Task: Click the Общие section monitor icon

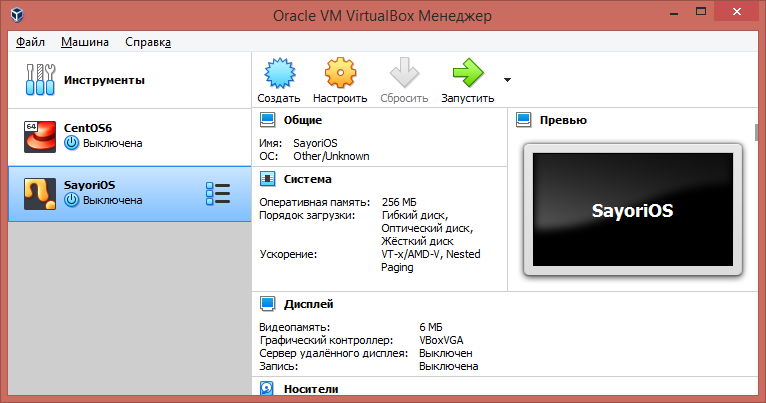Action: tap(267, 120)
